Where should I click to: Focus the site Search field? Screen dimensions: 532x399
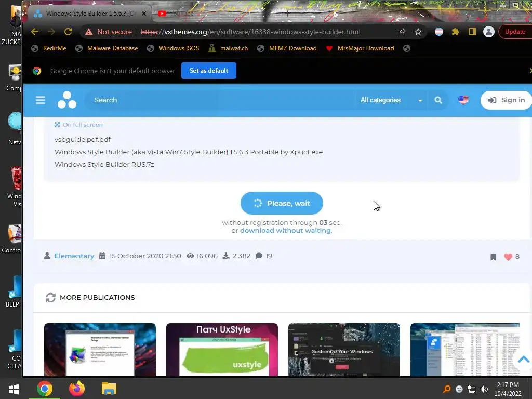219,100
